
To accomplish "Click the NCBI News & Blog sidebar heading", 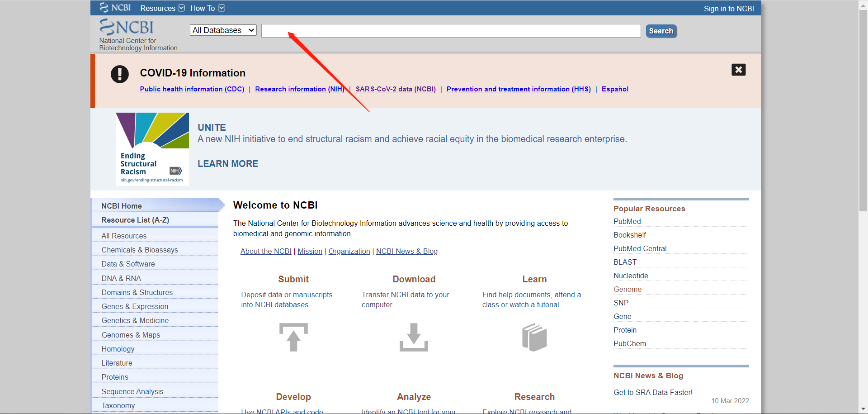I will coord(648,376).
